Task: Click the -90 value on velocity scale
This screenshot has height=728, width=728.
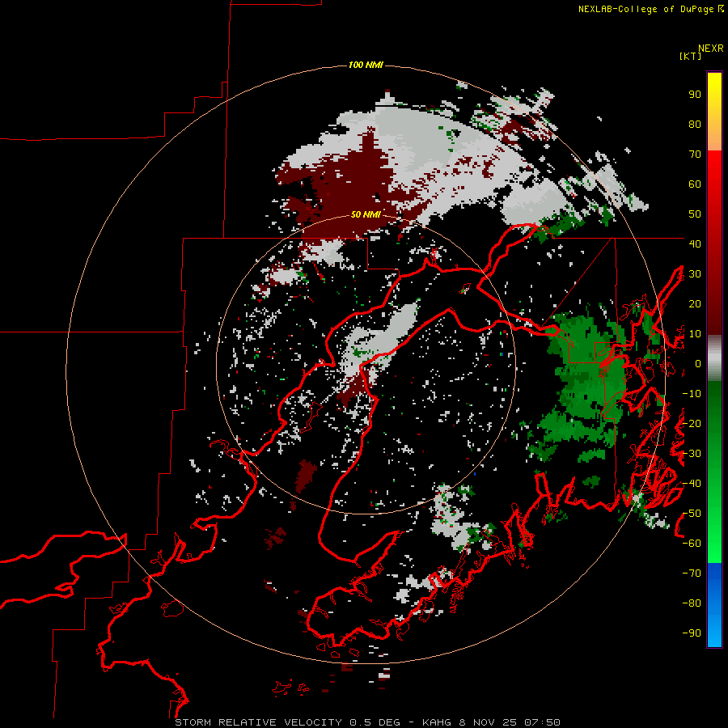Action: (x=692, y=633)
